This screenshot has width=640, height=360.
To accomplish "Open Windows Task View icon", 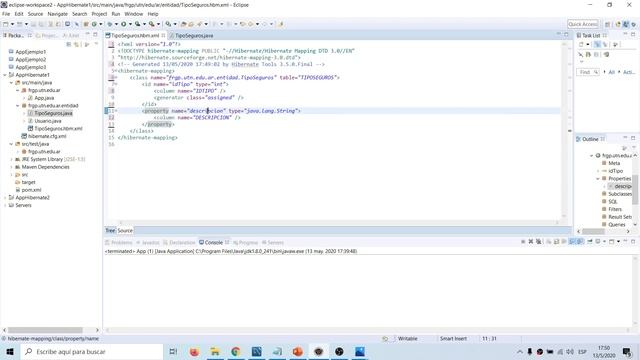I will [173, 351].
